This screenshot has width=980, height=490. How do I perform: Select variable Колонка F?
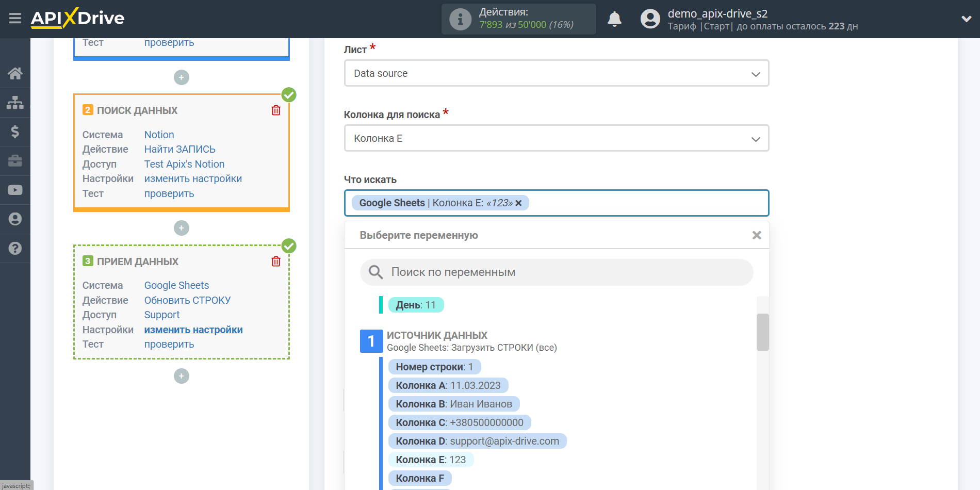420,478
